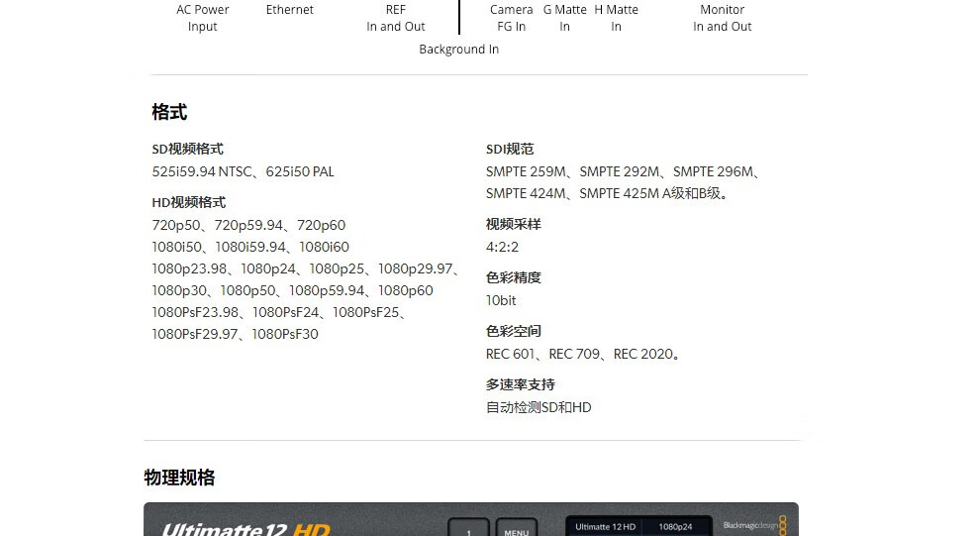Click the 1080i50、1080i59.94、1080i60 line
This screenshot has height=536, width=980.
tap(250, 247)
